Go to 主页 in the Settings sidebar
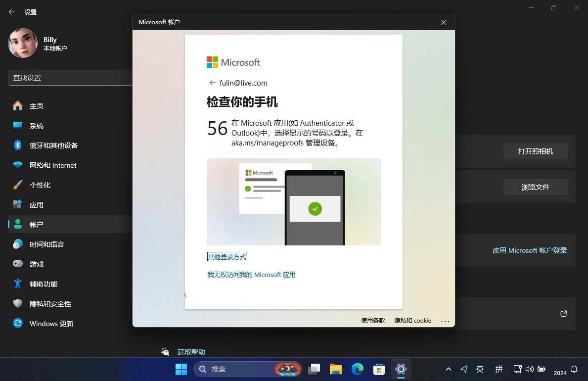Image resolution: width=588 pixels, height=381 pixels. click(x=37, y=105)
